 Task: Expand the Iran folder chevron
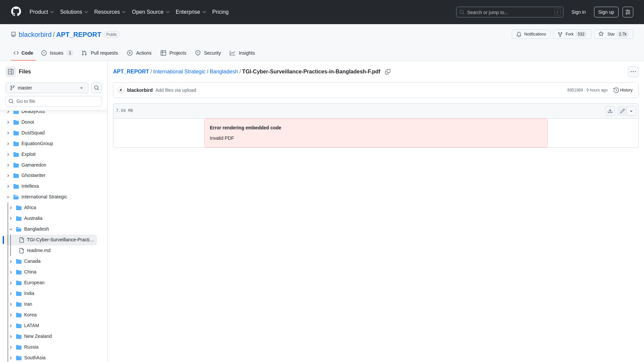click(11, 304)
